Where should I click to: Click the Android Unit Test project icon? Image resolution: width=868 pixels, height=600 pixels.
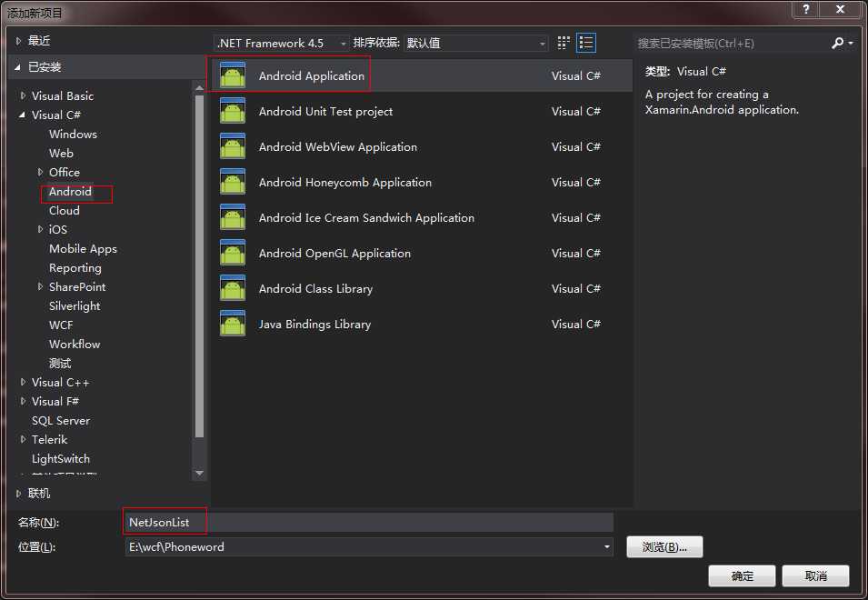[233, 111]
